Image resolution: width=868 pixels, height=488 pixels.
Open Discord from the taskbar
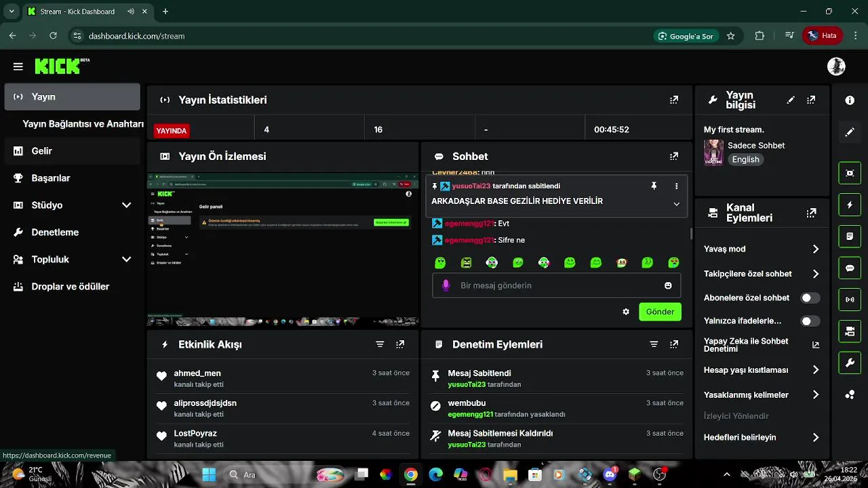tap(609, 474)
